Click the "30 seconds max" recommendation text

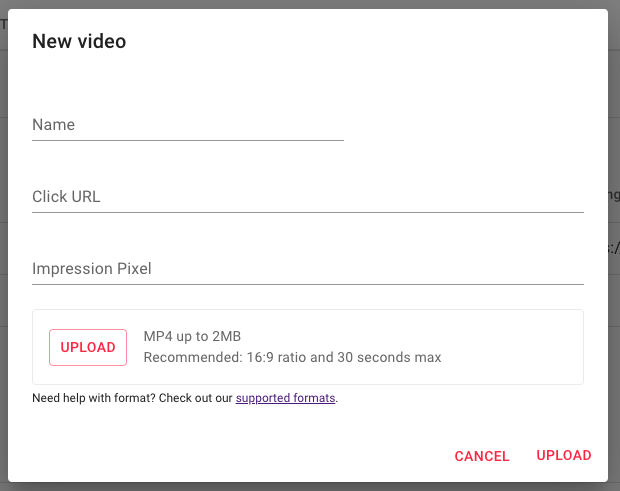click(393, 357)
